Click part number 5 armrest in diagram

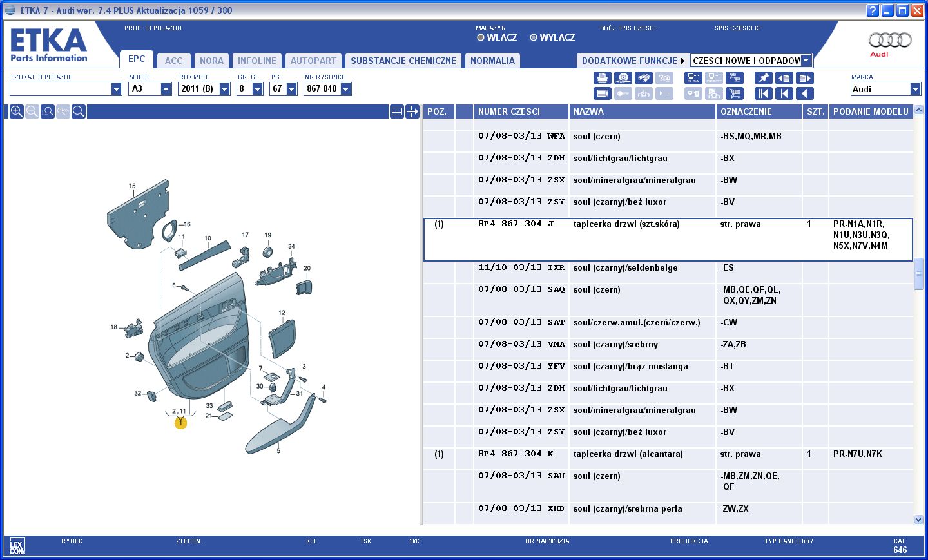[x=278, y=451]
